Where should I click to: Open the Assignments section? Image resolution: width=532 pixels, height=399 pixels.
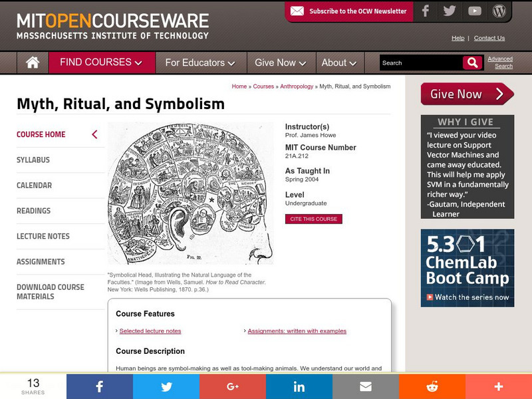tap(41, 261)
